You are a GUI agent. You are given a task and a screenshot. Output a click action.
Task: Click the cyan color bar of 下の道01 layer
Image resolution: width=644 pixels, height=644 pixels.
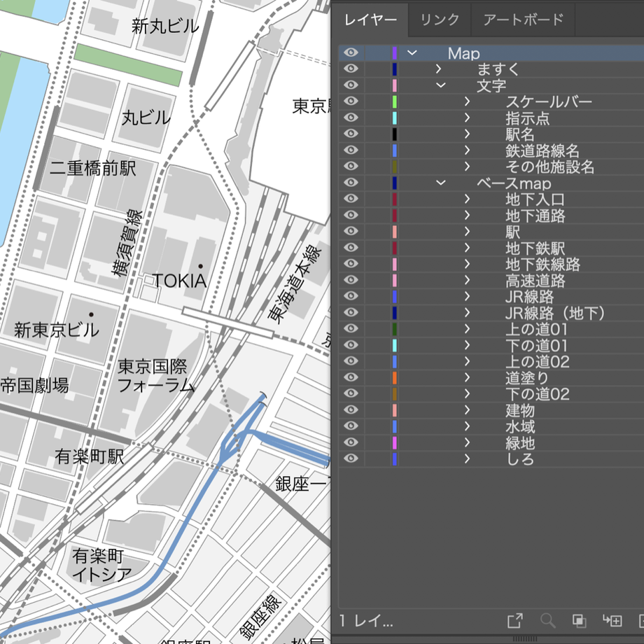point(394,344)
